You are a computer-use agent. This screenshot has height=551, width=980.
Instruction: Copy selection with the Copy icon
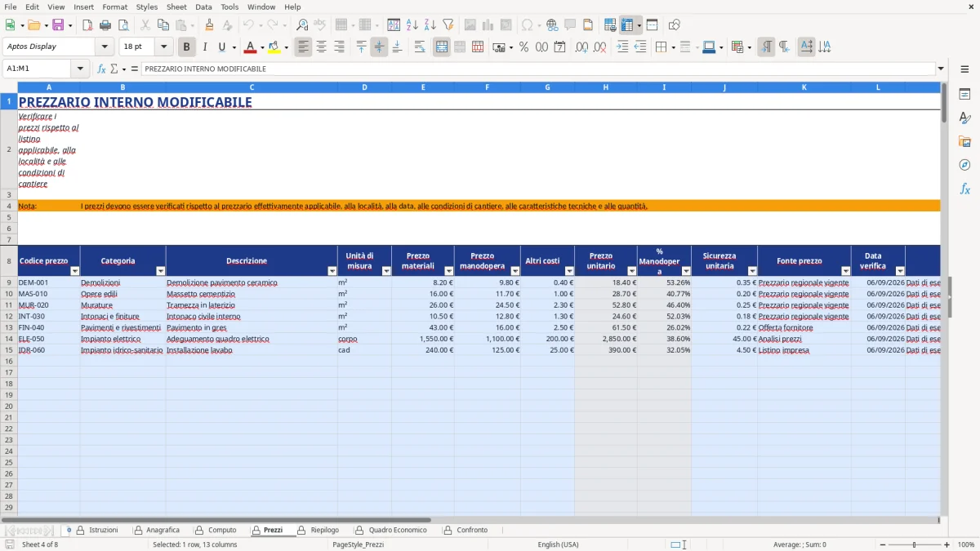(x=163, y=25)
